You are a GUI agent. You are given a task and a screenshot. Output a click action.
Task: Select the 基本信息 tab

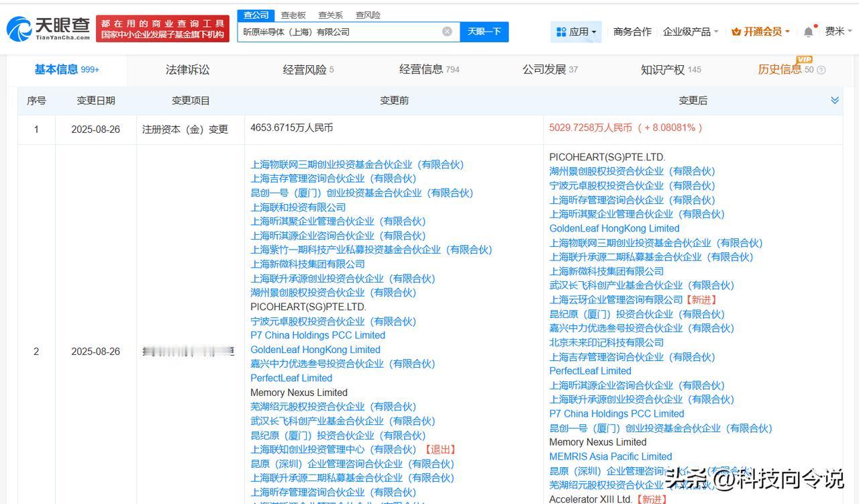pos(66,69)
